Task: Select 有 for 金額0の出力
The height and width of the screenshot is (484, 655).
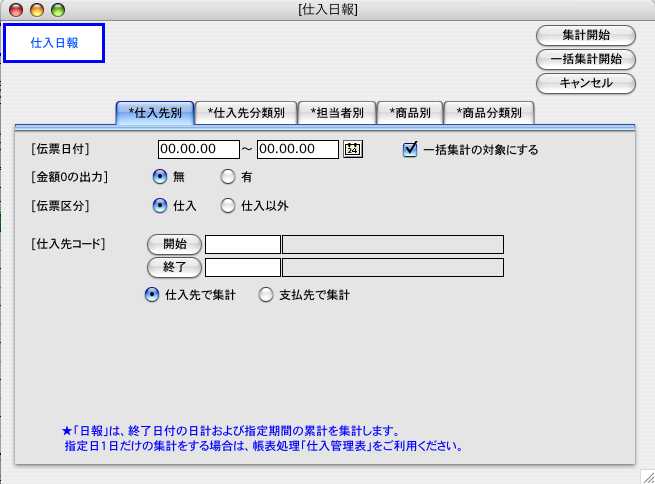Action: (x=227, y=177)
